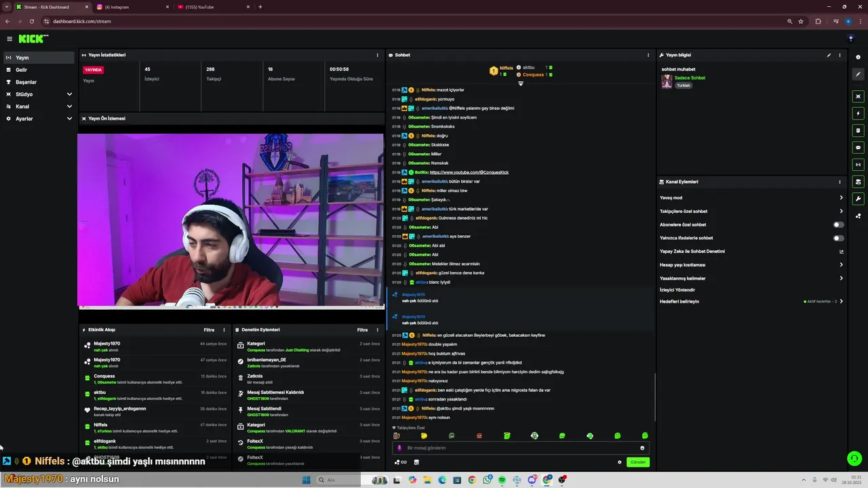Viewport: 868px width, 488px height.
Task: Edit stream info with the Yayın bilgisi pencil
Action: tap(829, 55)
